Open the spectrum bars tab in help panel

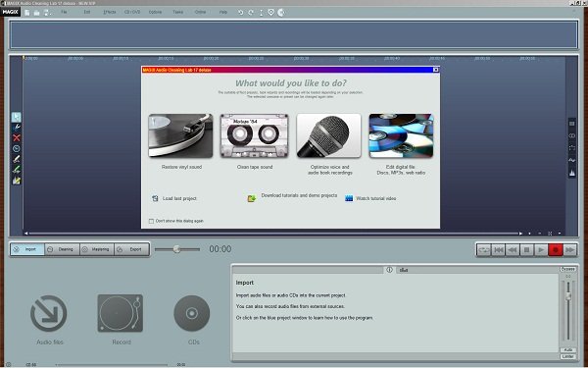click(x=404, y=270)
